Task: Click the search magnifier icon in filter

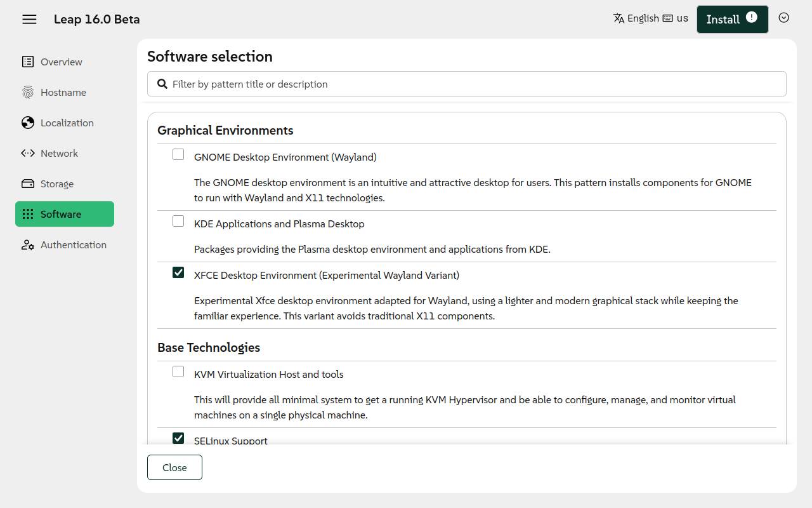Action: coord(162,84)
